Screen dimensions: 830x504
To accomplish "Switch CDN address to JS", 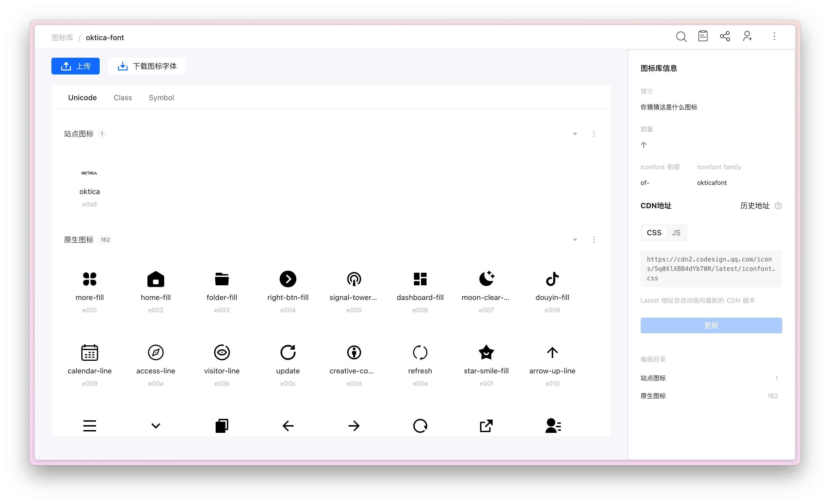I will (x=676, y=233).
